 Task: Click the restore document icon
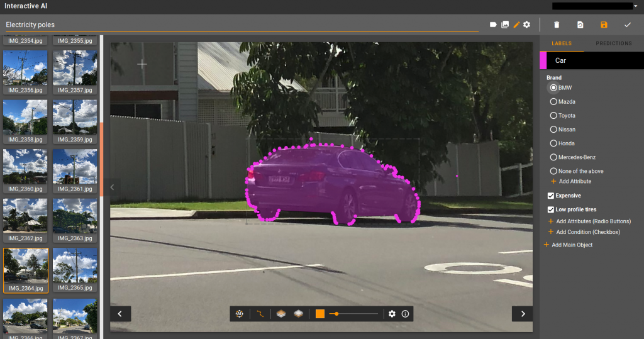(x=580, y=25)
